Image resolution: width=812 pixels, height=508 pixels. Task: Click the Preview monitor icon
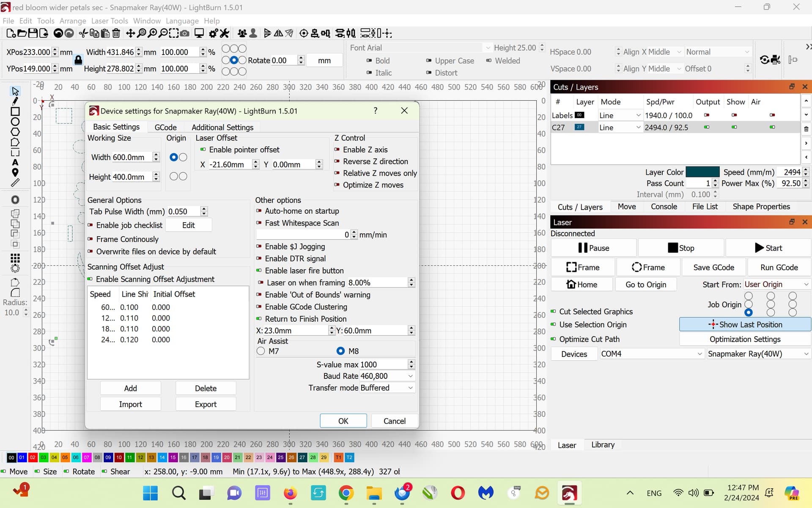(199, 33)
